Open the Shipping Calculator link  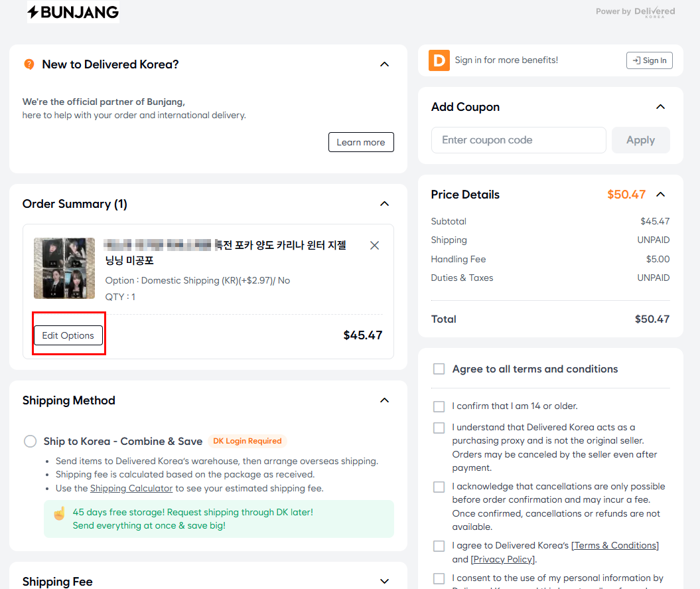pyautogui.click(x=131, y=489)
